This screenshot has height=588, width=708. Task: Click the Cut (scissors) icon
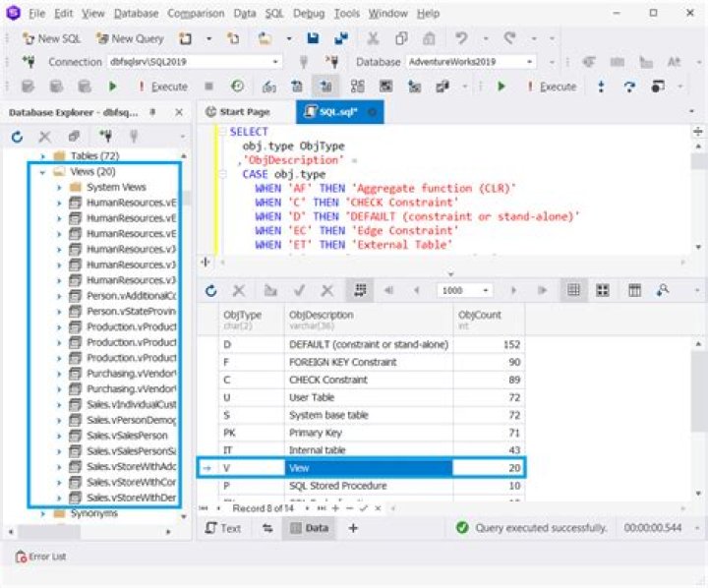pos(373,38)
